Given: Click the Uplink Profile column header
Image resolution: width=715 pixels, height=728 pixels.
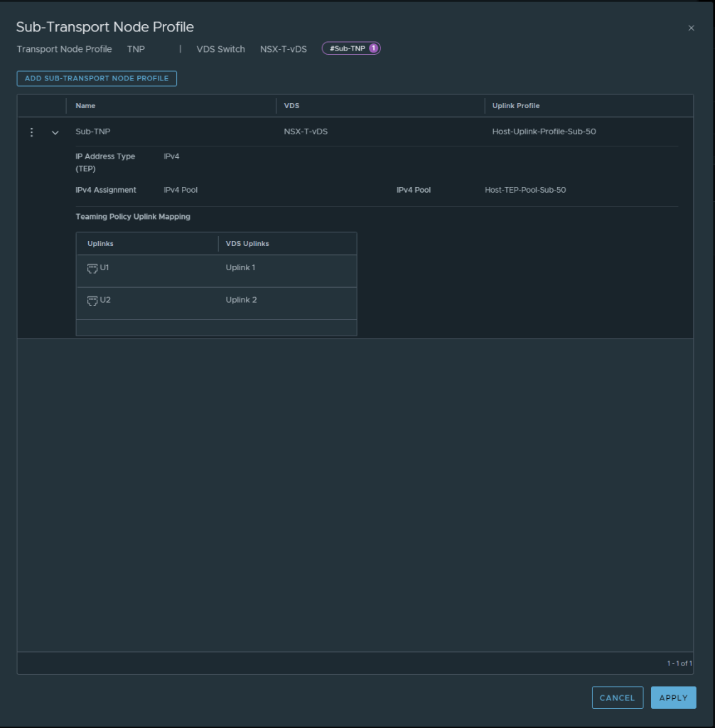Looking at the screenshot, I should (x=515, y=106).
